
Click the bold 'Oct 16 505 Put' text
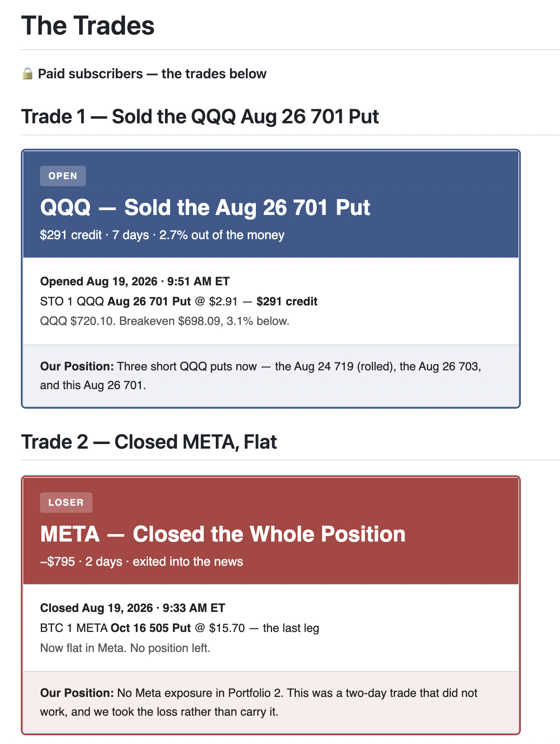(151, 628)
